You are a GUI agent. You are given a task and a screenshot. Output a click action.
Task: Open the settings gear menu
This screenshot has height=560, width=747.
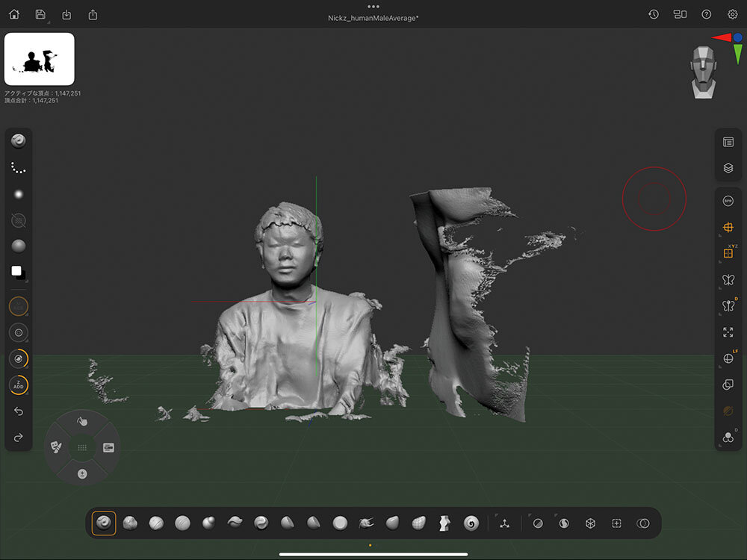coord(732,14)
